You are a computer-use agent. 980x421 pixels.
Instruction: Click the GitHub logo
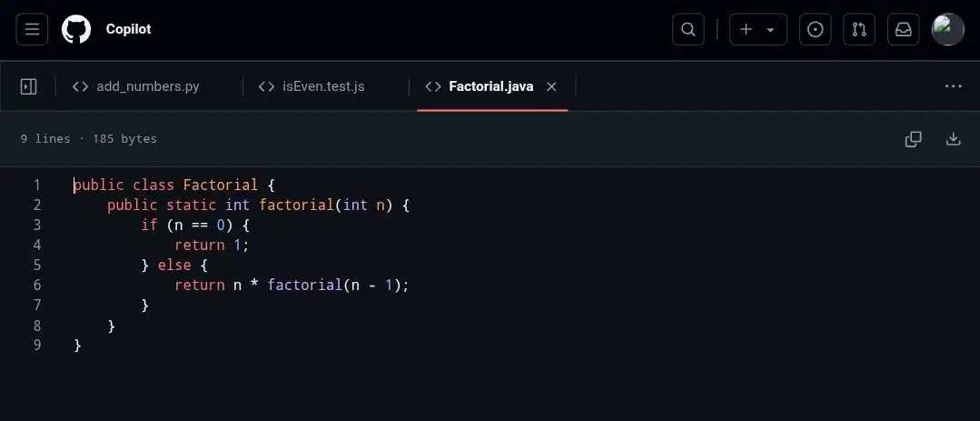coord(76,29)
